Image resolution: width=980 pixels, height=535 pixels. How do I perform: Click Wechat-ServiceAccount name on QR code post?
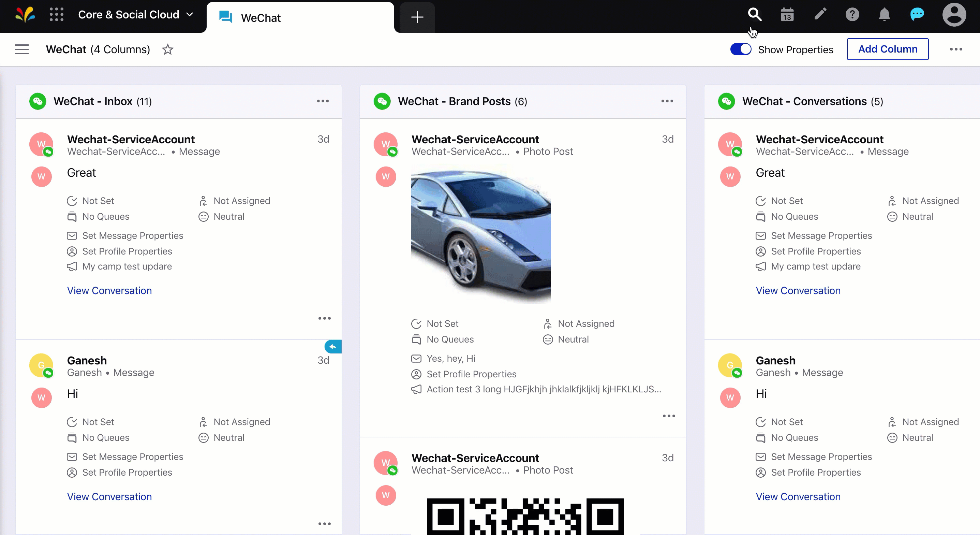(x=475, y=458)
